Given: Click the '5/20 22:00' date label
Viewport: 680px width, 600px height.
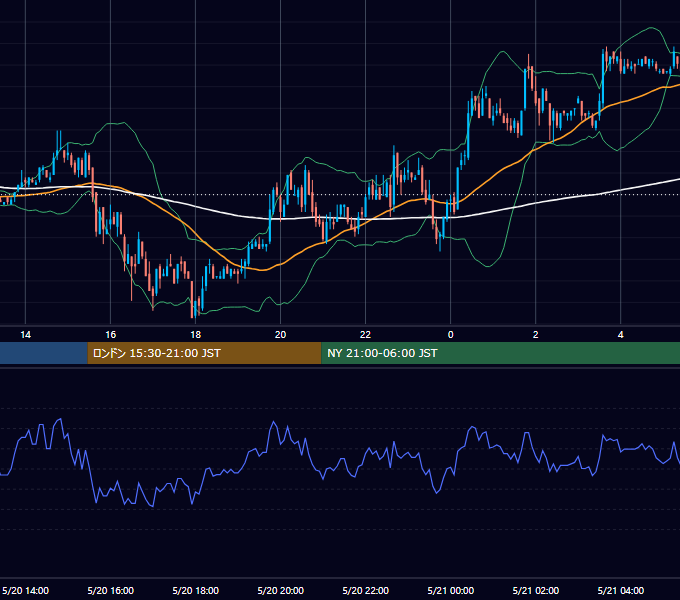Looking at the screenshot, I should pos(366,590).
